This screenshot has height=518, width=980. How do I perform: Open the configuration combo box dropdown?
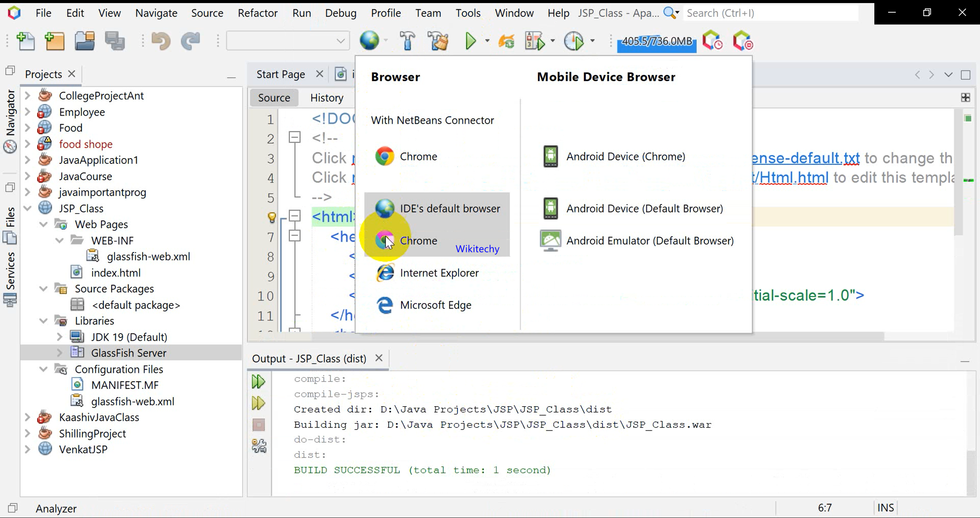[x=340, y=41]
